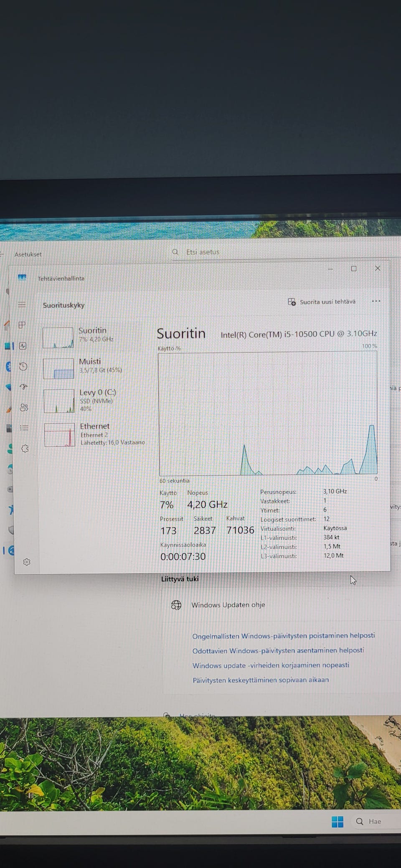Click the Liittyvä tuki heading in Asetukset
Screen dimensions: 401x868
(x=180, y=579)
